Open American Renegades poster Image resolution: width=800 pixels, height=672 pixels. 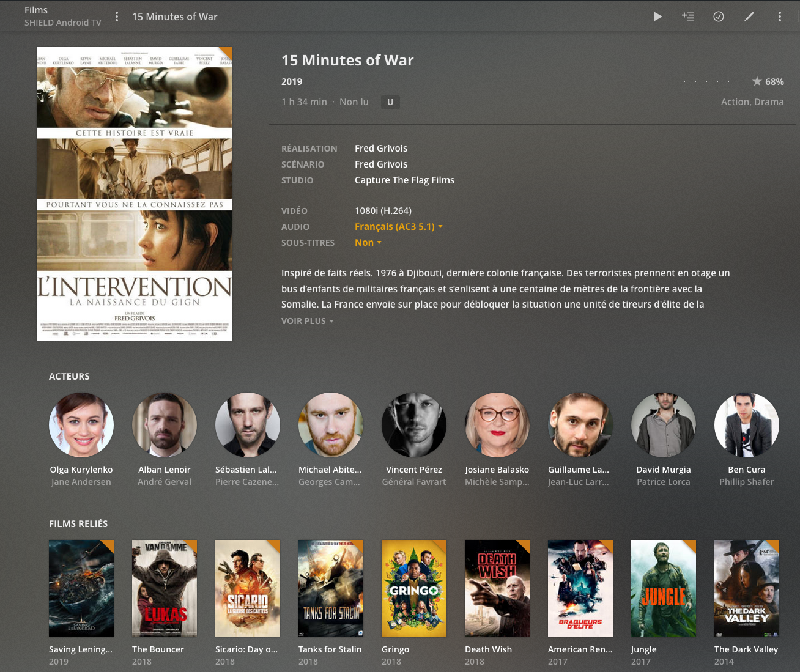click(x=580, y=588)
